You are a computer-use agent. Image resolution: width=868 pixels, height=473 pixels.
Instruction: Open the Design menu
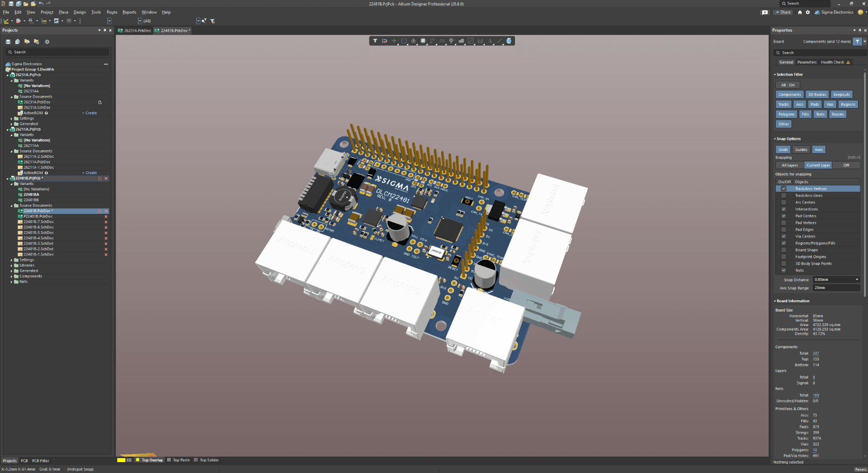[80, 12]
